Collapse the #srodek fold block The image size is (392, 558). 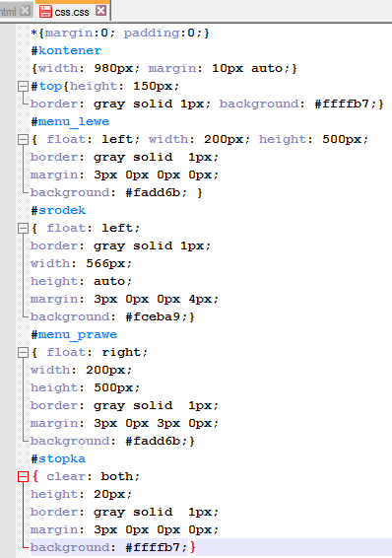(23, 228)
